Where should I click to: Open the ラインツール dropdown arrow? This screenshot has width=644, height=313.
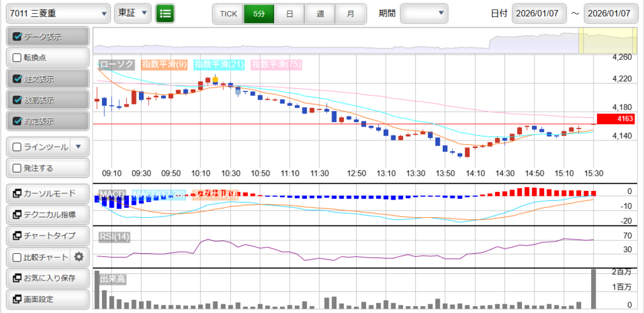(78, 147)
